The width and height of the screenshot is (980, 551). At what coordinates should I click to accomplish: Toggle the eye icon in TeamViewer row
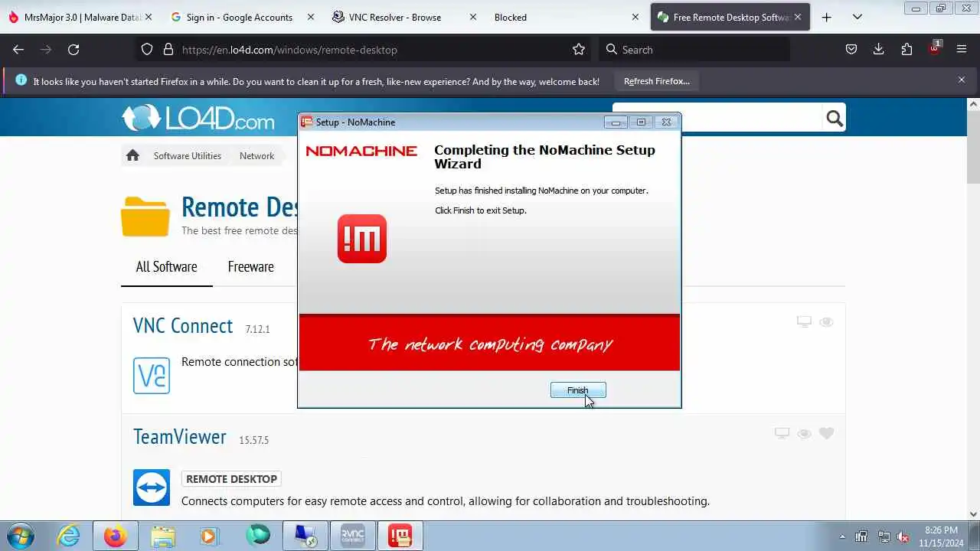[x=804, y=433]
